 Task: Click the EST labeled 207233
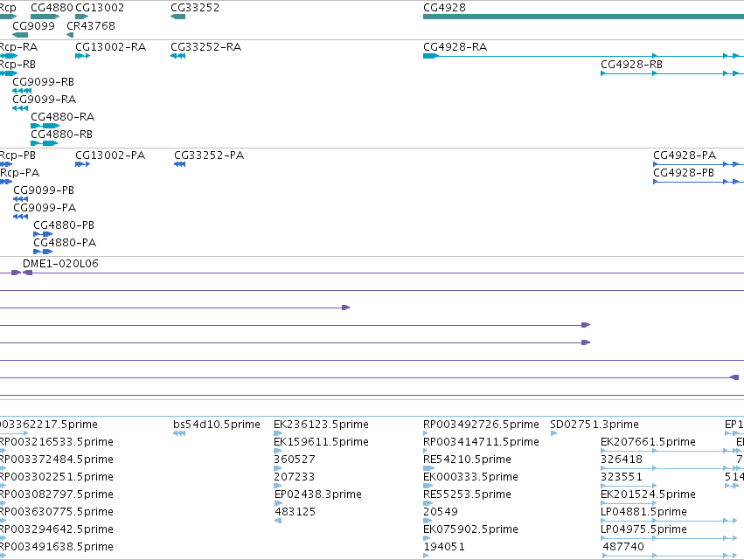[294, 477]
